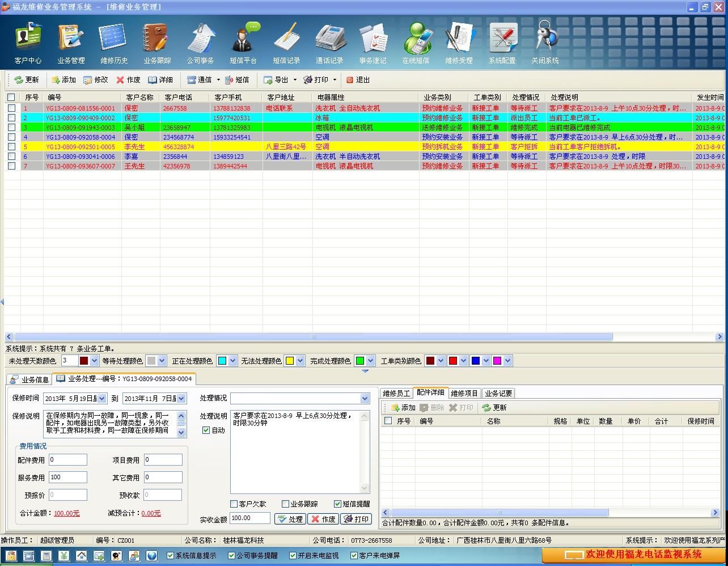Expand the 通信 dropdown arrow

tap(218, 80)
